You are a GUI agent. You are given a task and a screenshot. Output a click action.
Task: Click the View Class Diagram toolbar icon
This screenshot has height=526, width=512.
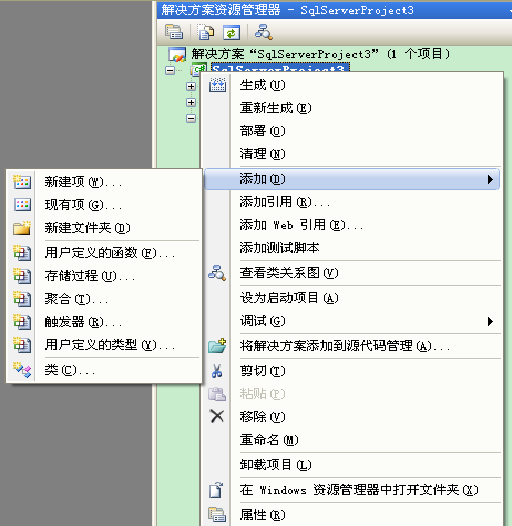coord(264,32)
